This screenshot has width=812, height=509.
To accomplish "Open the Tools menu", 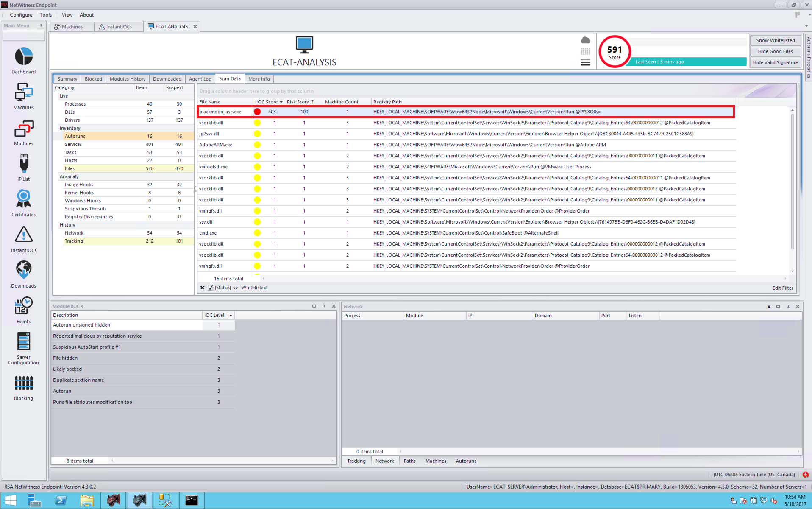I will click(45, 15).
